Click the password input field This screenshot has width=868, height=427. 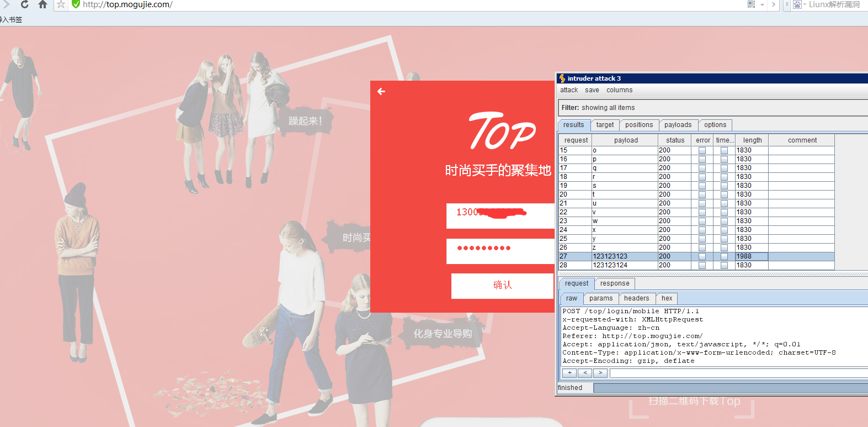pos(500,251)
